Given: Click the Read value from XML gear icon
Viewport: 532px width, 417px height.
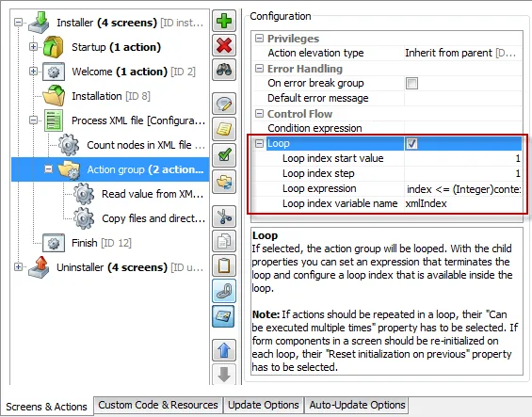Looking at the screenshot, I should 84,194.
